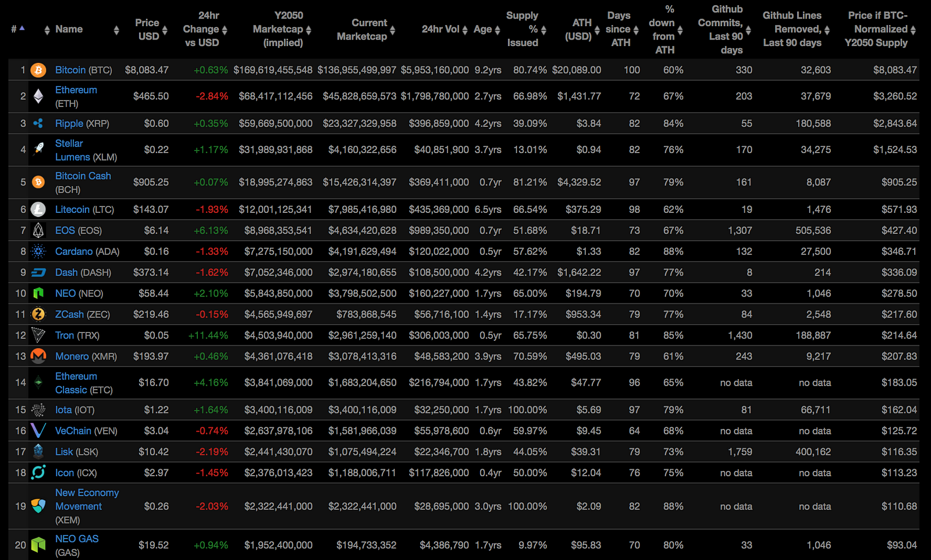Sort by Price if BTC-Normalized Y2050 Supply
The width and height of the screenshot is (931, 560).
881,29
